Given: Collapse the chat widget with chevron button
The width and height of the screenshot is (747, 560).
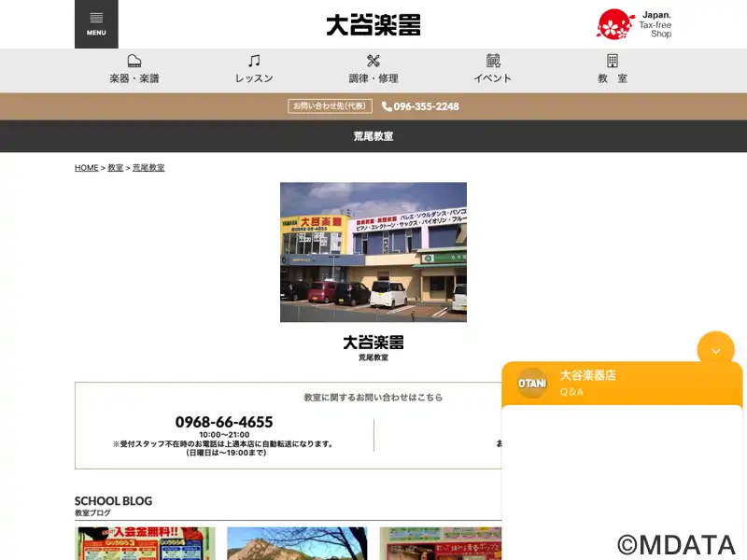Looking at the screenshot, I should (715, 351).
